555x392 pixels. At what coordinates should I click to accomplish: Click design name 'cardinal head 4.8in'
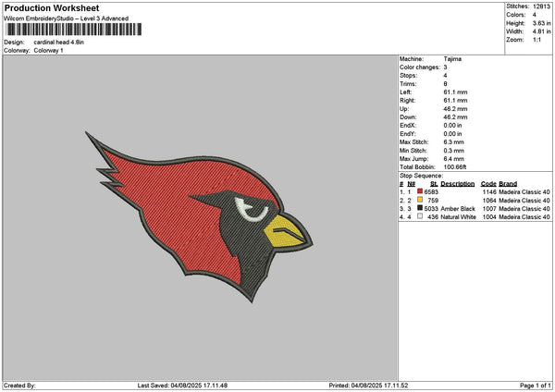(59, 43)
